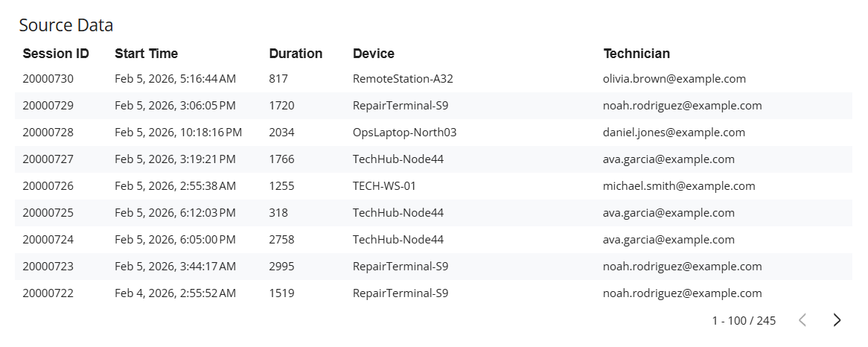This screenshot has height=347, width=868.
Task: Click the TECH-WS-01 device cell
Action: pos(384,186)
